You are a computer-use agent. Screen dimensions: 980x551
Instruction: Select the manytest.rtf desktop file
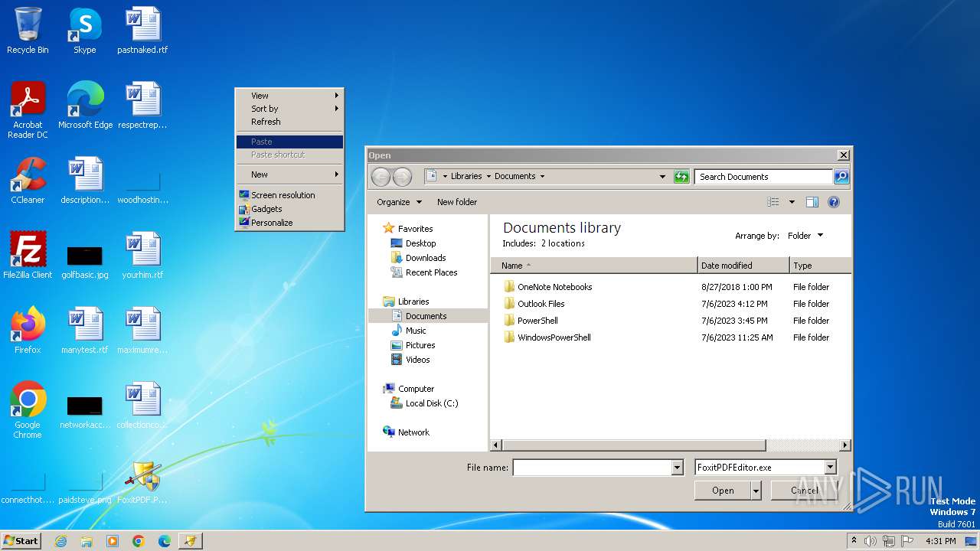point(85,331)
